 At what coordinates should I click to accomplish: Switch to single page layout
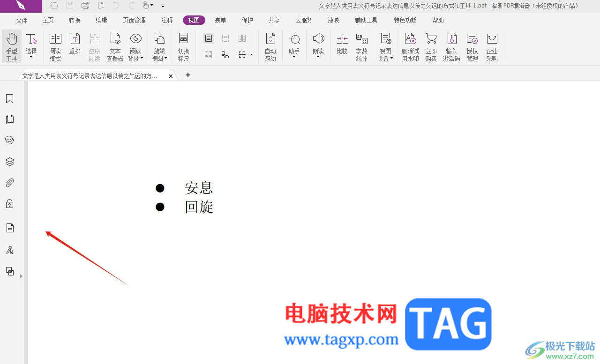click(209, 38)
